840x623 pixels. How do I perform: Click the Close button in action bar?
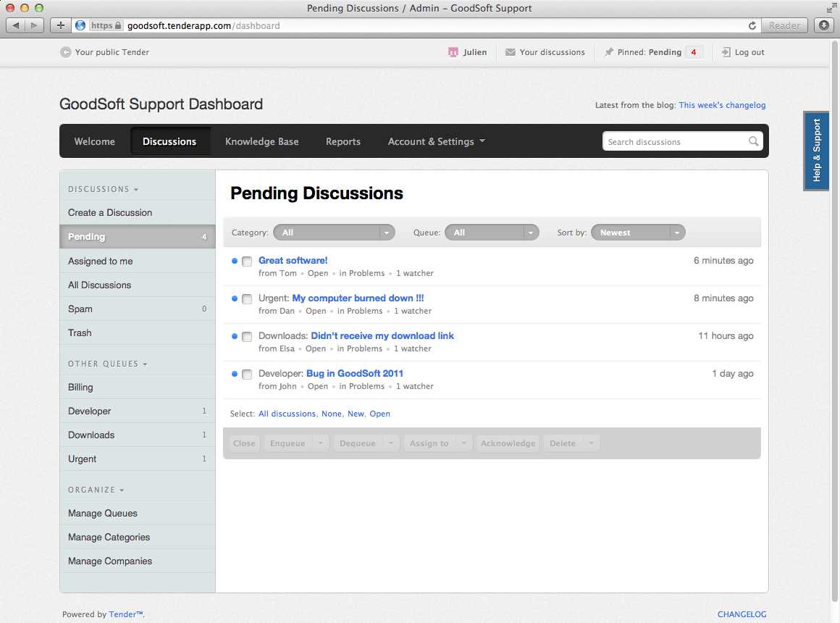[x=244, y=443]
